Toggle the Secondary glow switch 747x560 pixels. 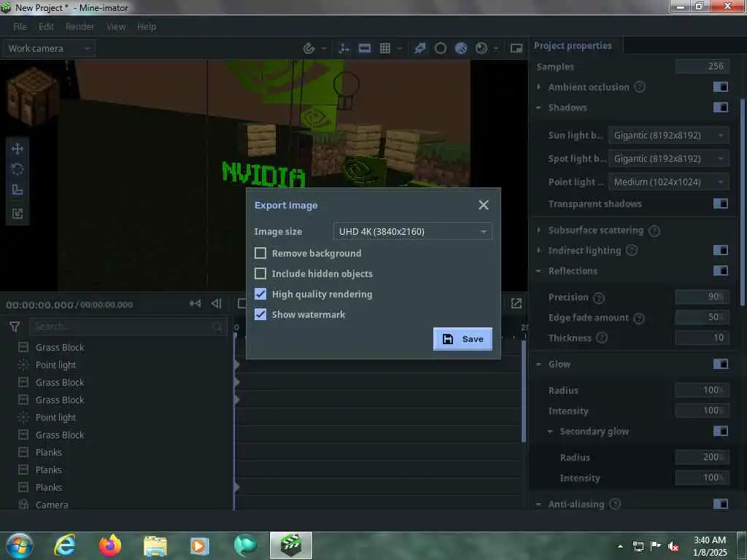720,431
